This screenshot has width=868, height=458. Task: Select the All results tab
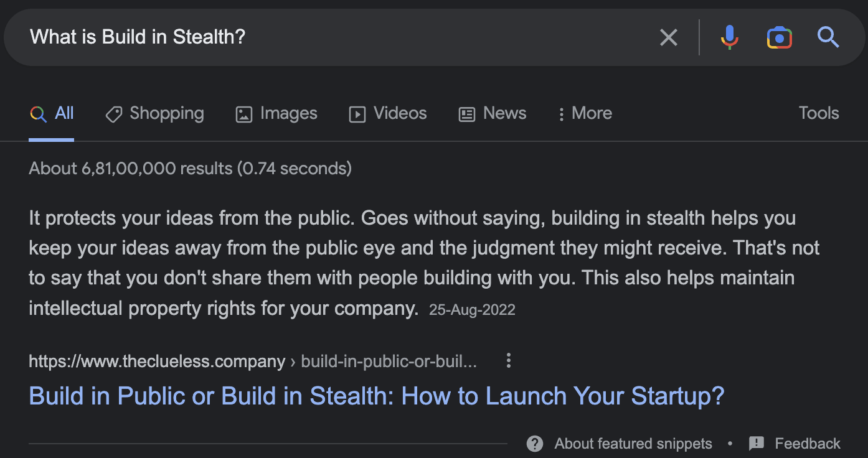click(x=52, y=114)
